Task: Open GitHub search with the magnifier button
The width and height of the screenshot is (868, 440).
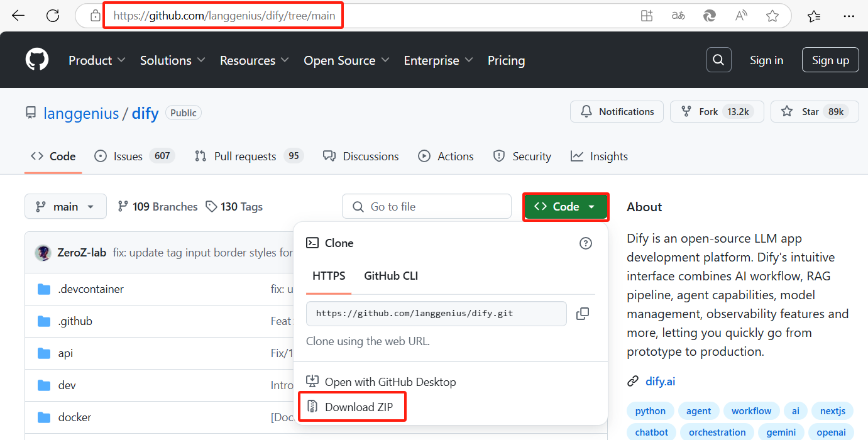Action: (x=719, y=60)
